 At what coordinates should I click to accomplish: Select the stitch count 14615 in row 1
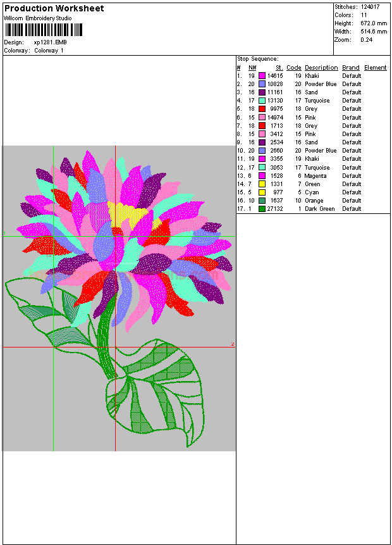point(275,76)
